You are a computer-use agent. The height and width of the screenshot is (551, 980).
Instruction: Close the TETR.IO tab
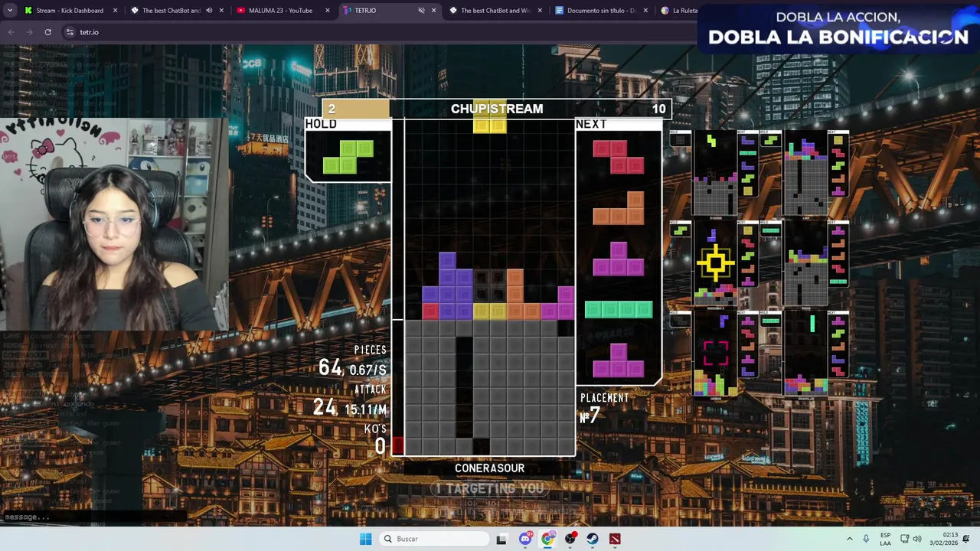point(433,11)
